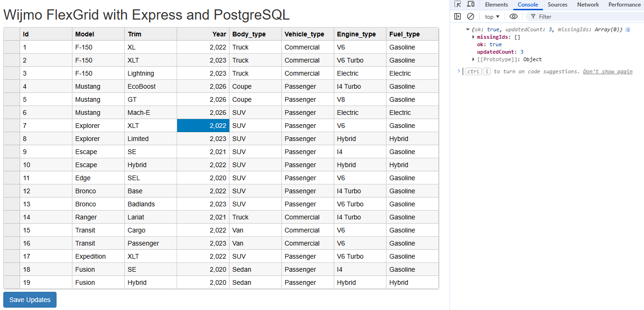The width and height of the screenshot is (644, 310).
Task: Click the Save Updates button
Action: [29, 299]
